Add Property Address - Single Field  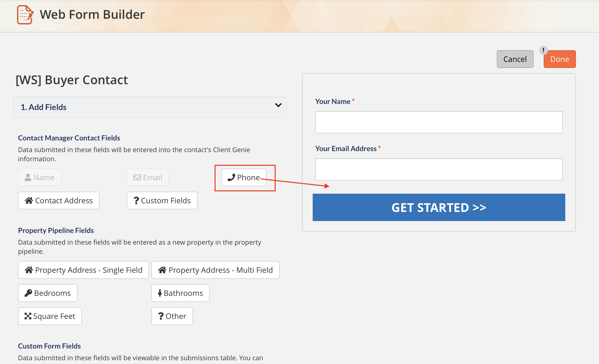pos(83,270)
